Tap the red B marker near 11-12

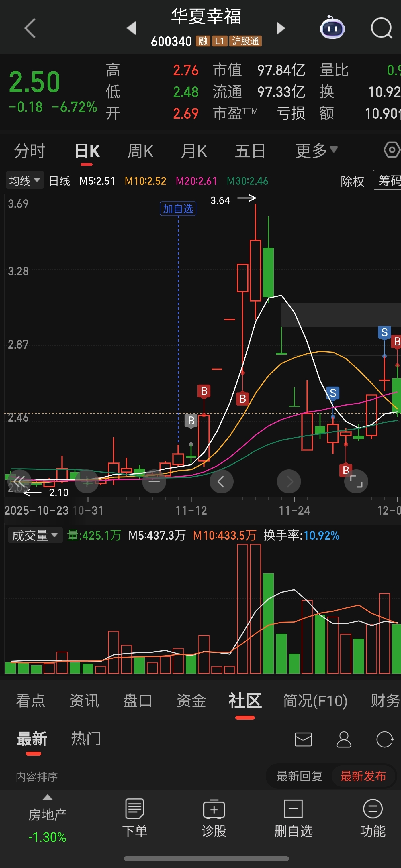tap(204, 391)
